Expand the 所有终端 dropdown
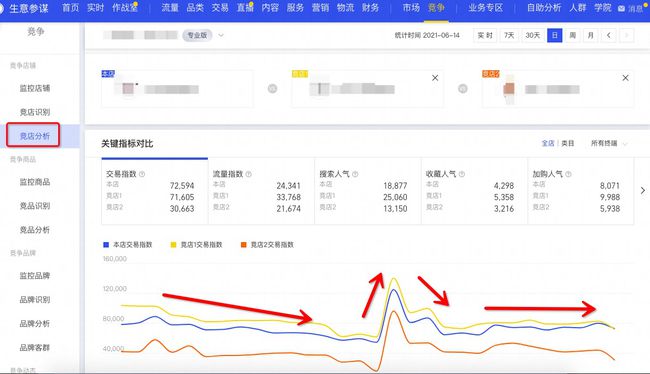The width and height of the screenshot is (650, 374). click(609, 143)
